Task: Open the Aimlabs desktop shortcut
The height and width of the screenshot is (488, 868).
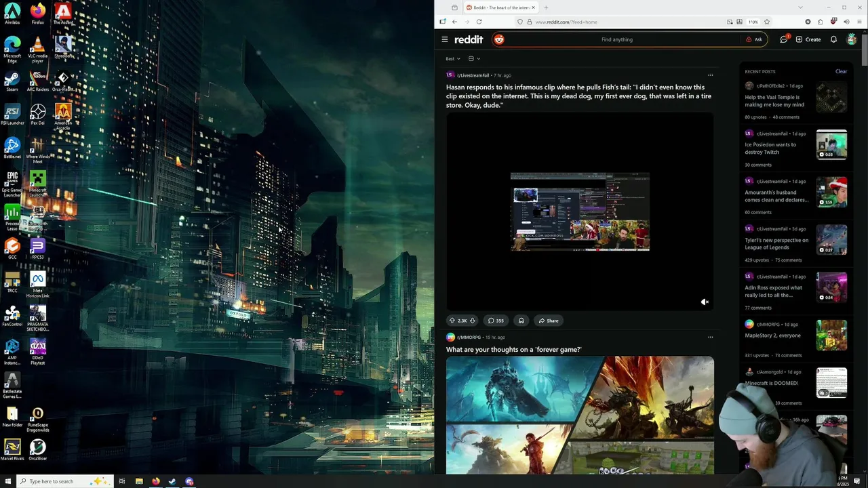Action: 12,14
